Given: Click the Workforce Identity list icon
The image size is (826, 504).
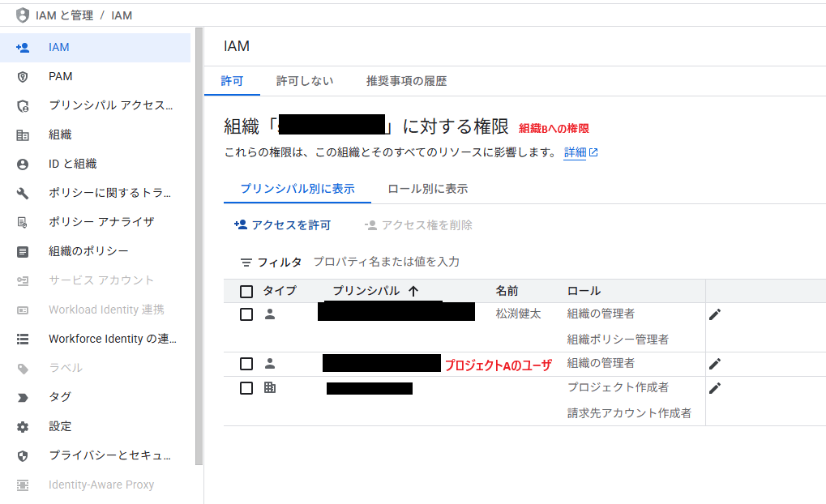Looking at the screenshot, I should click(23, 340).
